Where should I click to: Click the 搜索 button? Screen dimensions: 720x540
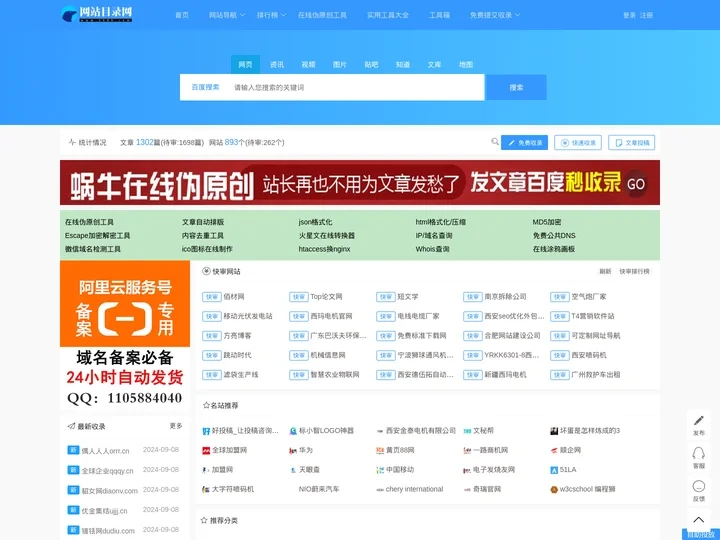[516, 87]
